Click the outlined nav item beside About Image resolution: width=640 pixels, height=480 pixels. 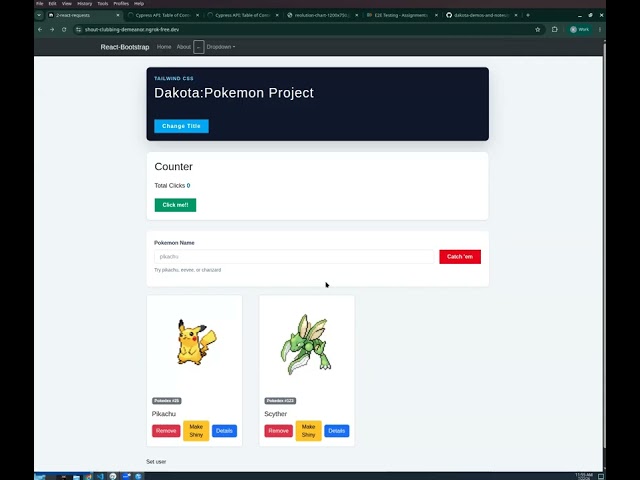199,47
